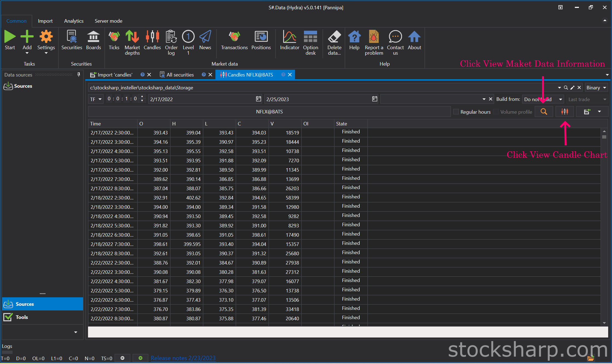Viewport: 612px width, 364px height.
Task: Open the Binary format dropdown
Action: click(596, 88)
